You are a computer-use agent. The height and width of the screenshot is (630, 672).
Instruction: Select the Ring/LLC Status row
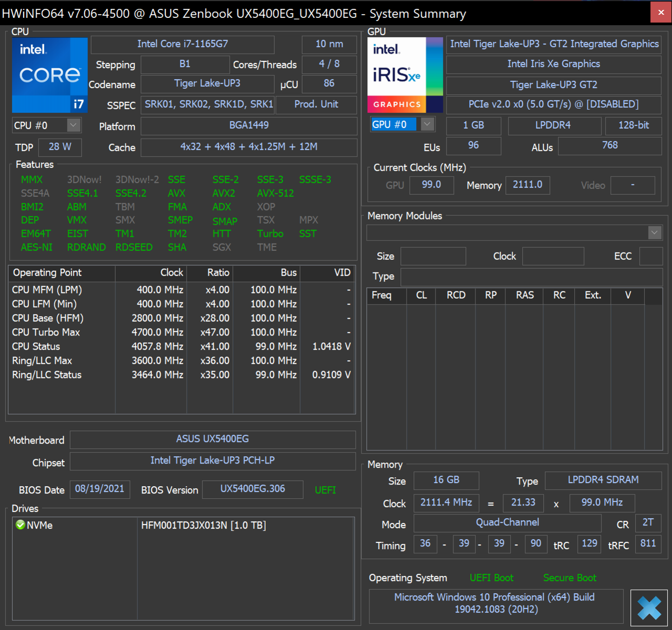tap(181, 375)
